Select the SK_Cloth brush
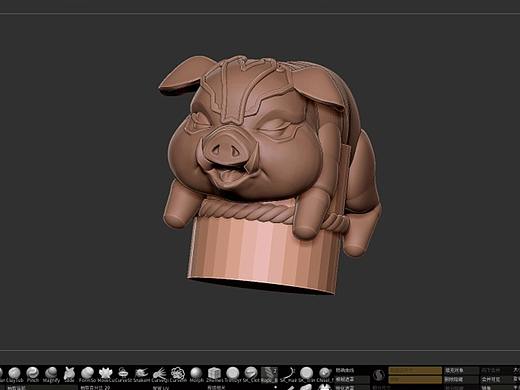 point(251,374)
